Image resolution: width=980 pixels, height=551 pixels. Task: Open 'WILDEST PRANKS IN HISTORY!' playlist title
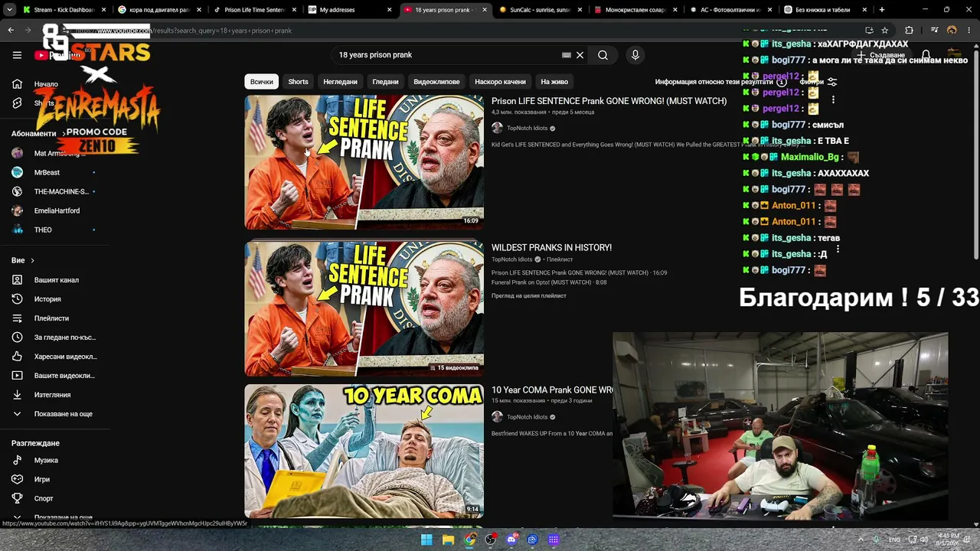click(x=551, y=248)
